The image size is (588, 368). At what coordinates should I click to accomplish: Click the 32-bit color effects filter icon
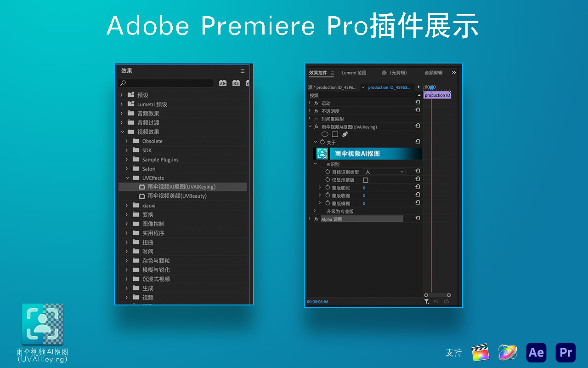point(236,83)
